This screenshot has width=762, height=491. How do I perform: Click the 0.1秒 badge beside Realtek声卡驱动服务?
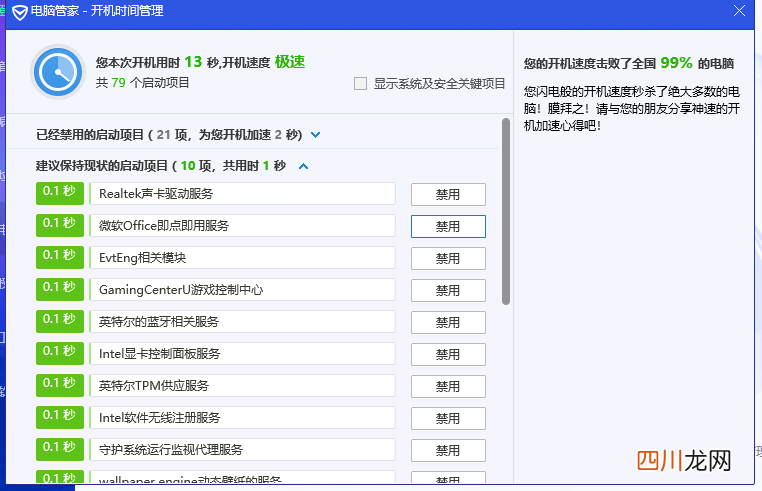point(60,193)
